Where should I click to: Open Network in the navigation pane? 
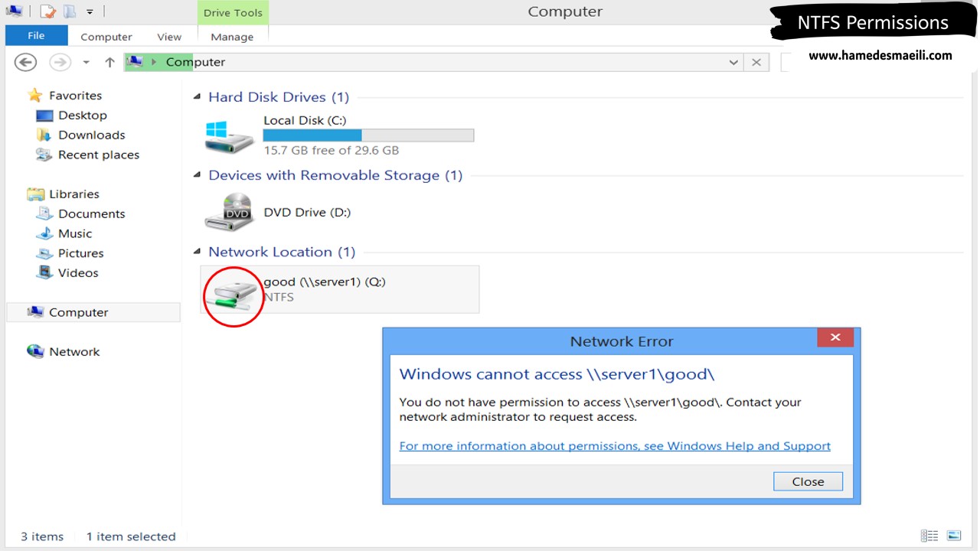(x=74, y=352)
